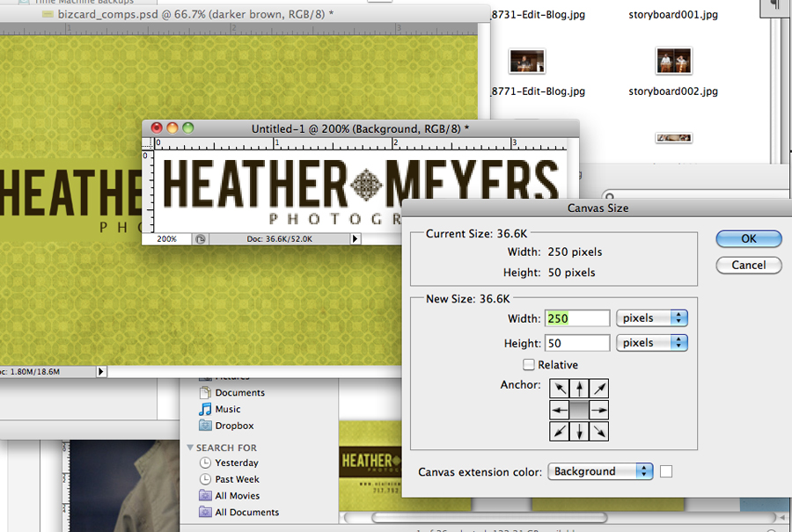Click the Finder horizontal scrollbar
This screenshot has height=532, width=792.
[489, 517]
